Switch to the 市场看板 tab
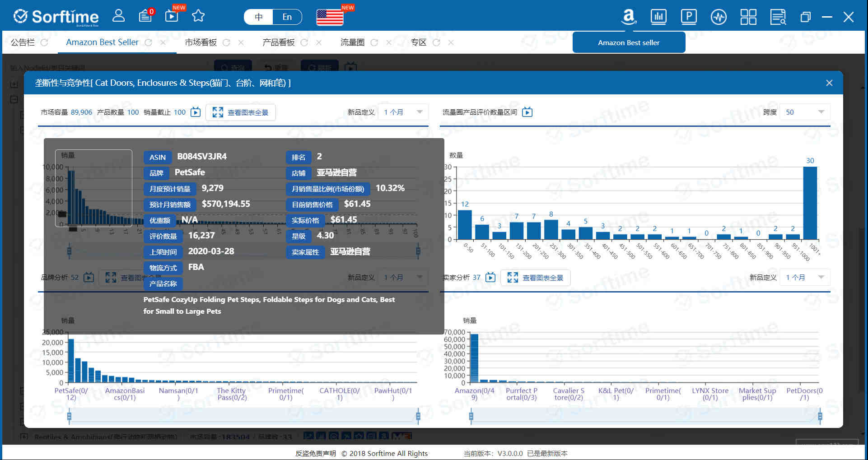The height and width of the screenshot is (460, 868). pyautogui.click(x=201, y=42)
